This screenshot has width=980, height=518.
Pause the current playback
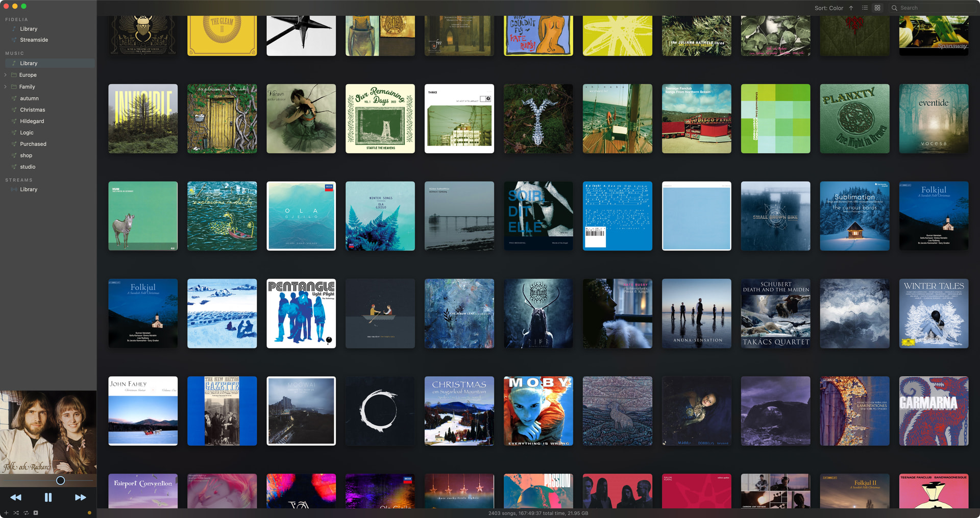tap(48, 497)
